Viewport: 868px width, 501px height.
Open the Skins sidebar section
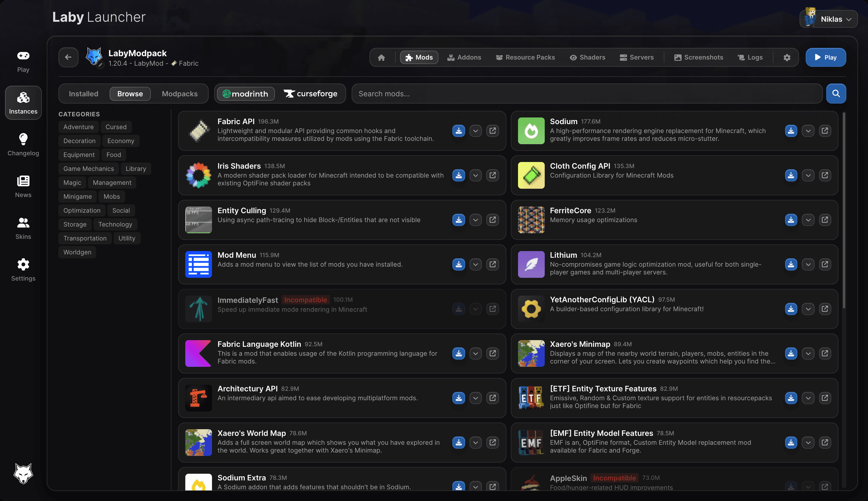(23, 228)
